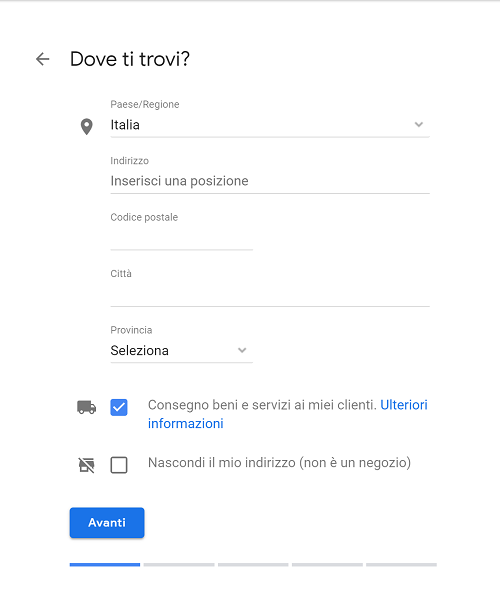The width and height of the screenshot is (500, 614).
Task: Open the 'Ulteriori informazioni' link
Action: 287,414
